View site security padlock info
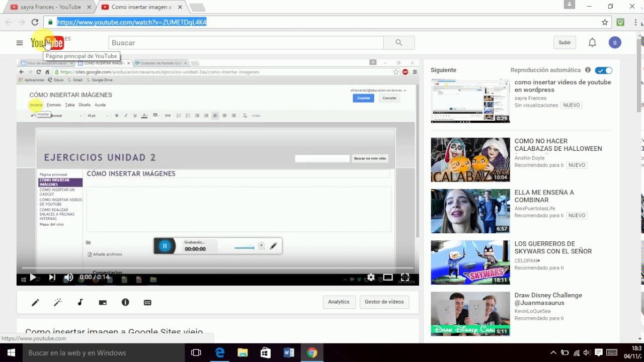 click(x=50, y=22)
